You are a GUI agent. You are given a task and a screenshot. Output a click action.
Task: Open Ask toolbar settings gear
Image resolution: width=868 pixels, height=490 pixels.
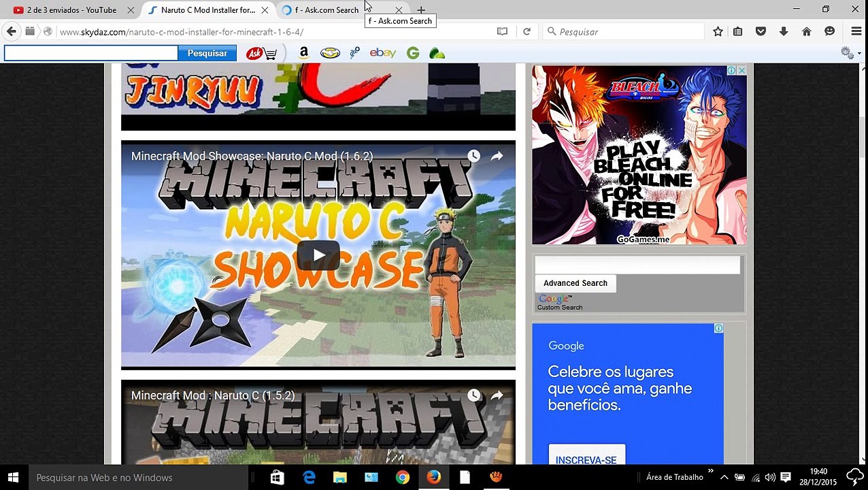pyautogui.click(x=848, y=53)
